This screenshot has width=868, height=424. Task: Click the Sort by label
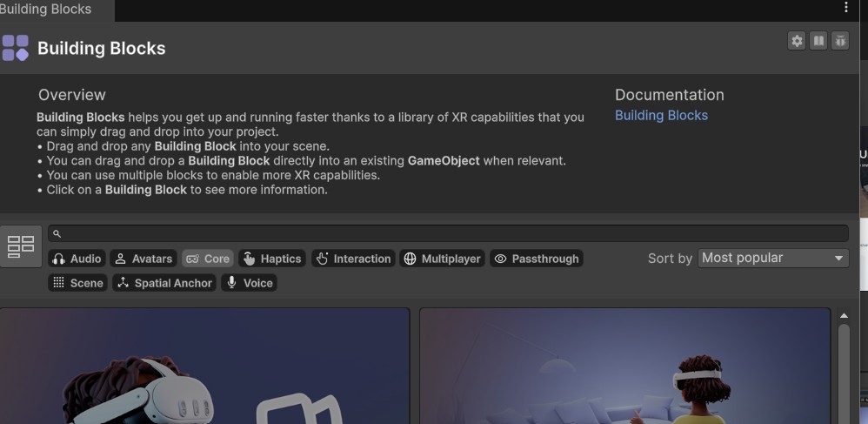click(670, 259)
